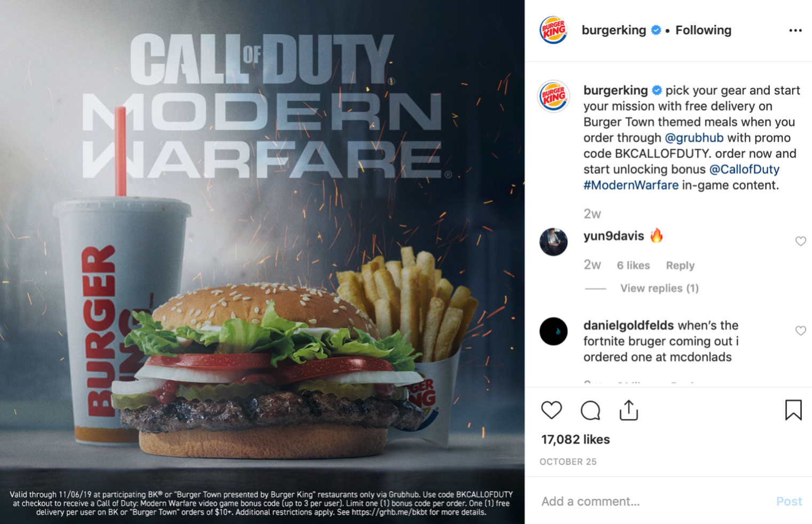812x524 pixels.
Task: Reply to yun9davis's comment
Action: tap(680, 265)
